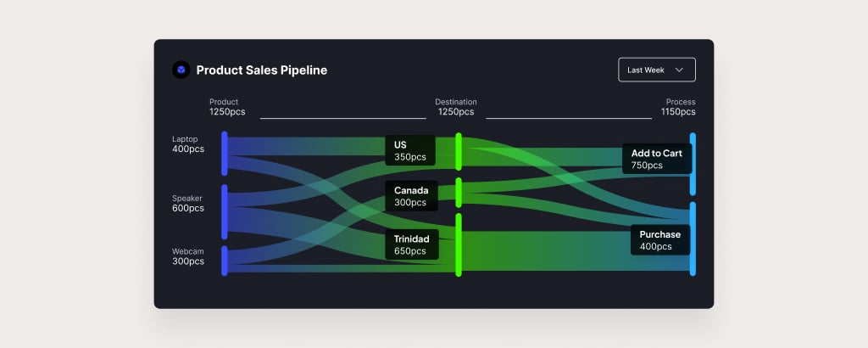Select the Trinidad 650pcs label
Screen dimensions: 868x348
(412, 245)
